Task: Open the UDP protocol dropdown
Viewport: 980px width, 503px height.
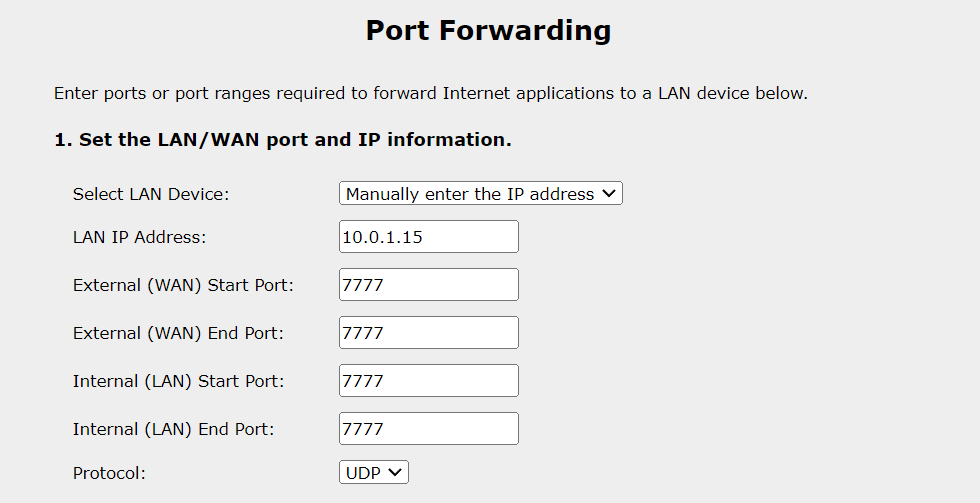Action: tap(374, 472)
